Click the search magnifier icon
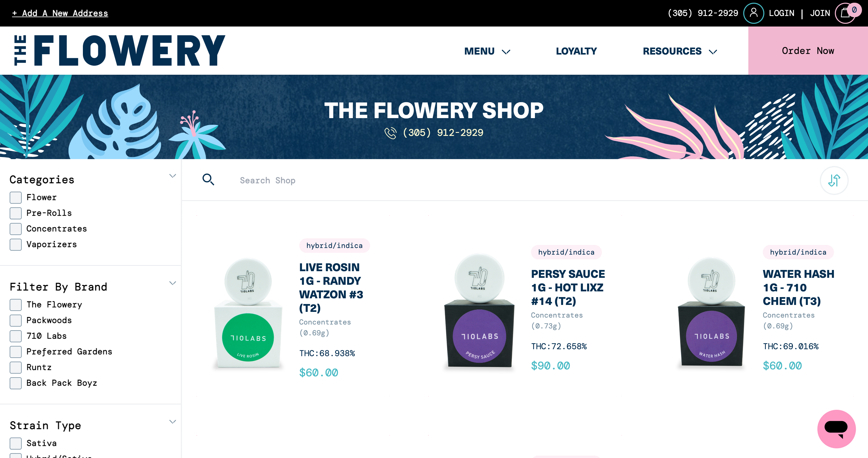The height and width of the screenshot is (458, 868). click(208, 180)
